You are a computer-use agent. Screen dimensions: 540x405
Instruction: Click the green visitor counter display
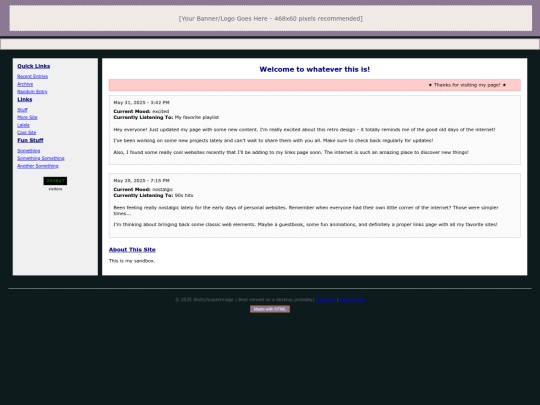pos(55,181)
